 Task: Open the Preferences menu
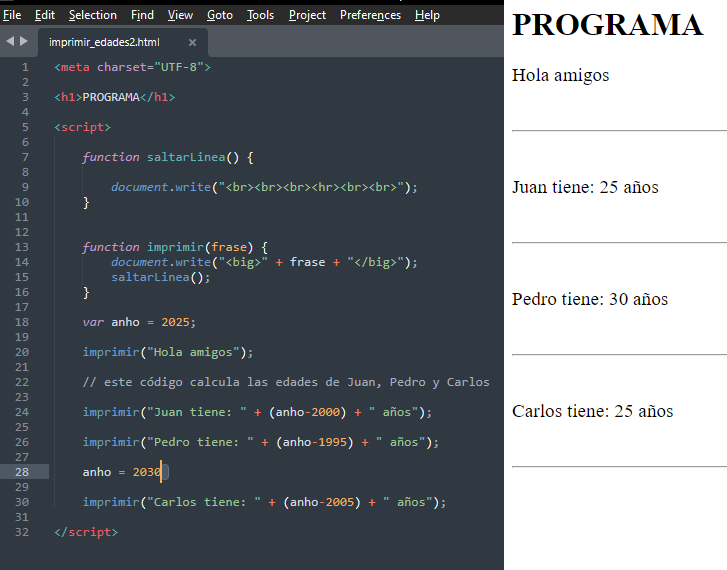click(370, 15)
